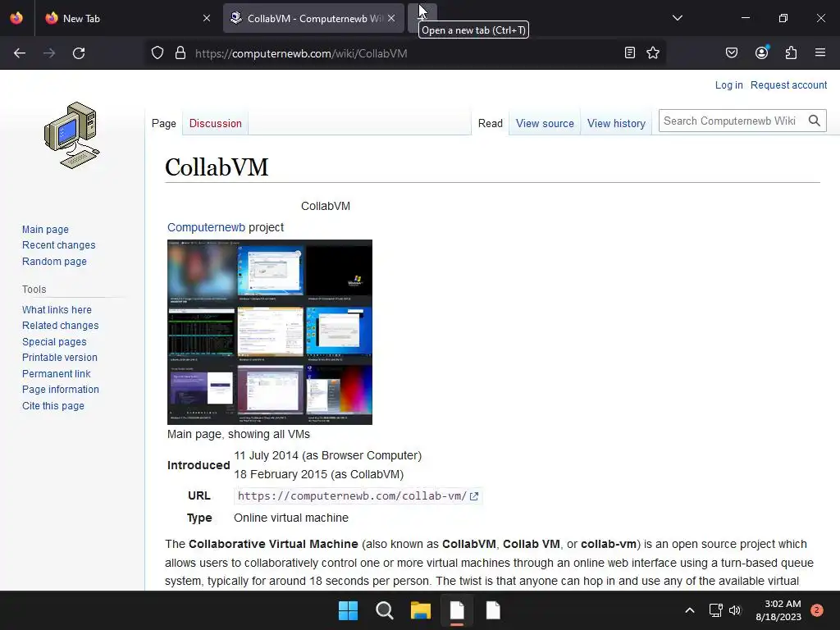The height and width of the screenshot is (630, 840).
Task: Open the Discussion tab
Action: [216, 124]
